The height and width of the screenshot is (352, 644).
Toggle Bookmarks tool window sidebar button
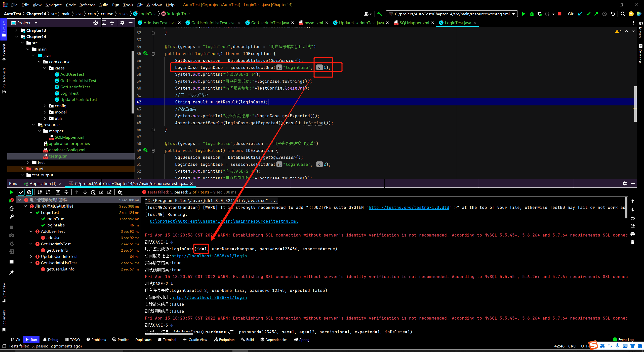[x=4, y=321]
